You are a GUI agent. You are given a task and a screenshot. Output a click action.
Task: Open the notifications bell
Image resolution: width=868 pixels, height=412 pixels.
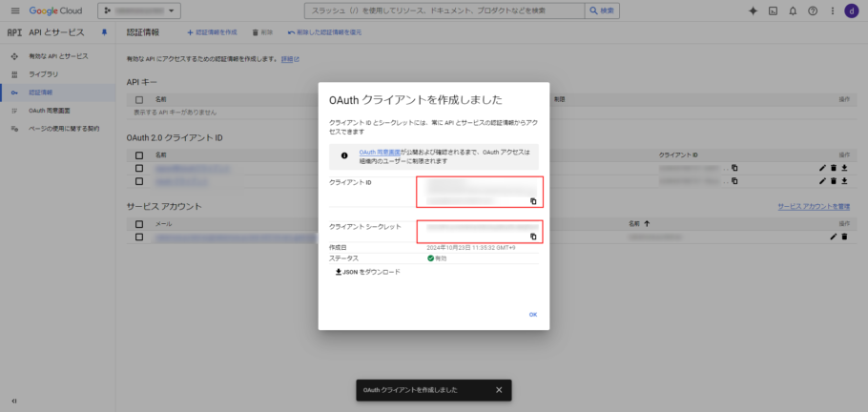tap(793, 10)
